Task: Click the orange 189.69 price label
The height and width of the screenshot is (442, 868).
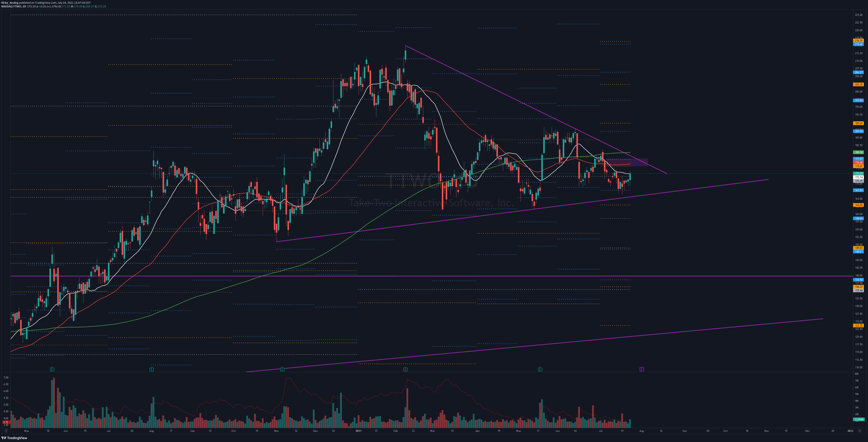Action: coord(858,123)
